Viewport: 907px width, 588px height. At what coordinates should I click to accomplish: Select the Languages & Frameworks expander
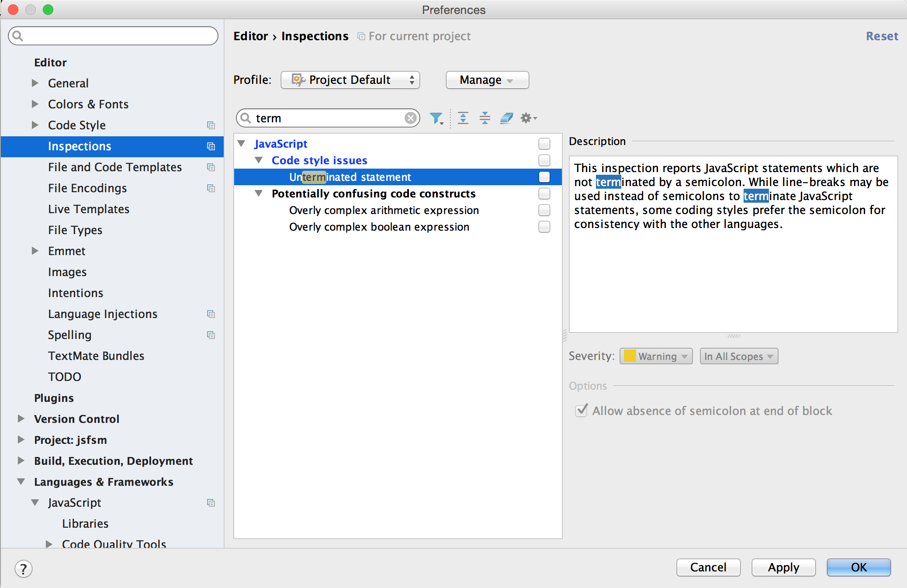pyautogui.click(x=23, y=482)
